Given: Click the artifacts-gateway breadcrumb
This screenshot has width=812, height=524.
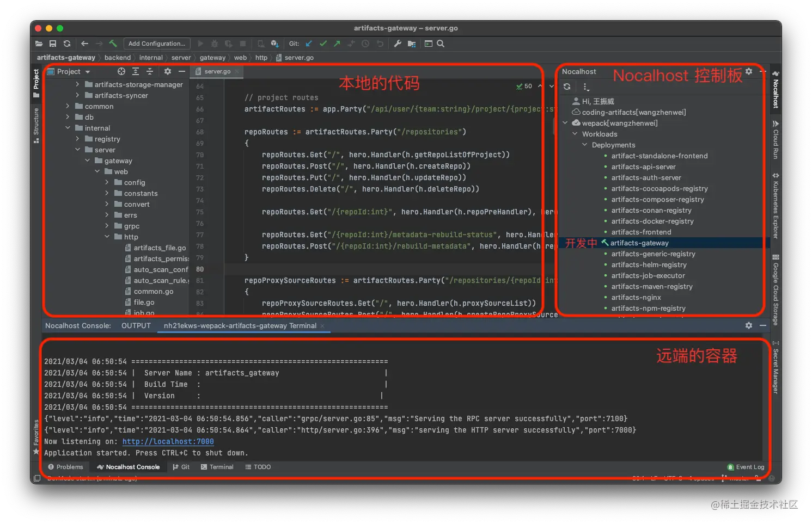Looking at the screenshot, I should [x=66, y=57].
